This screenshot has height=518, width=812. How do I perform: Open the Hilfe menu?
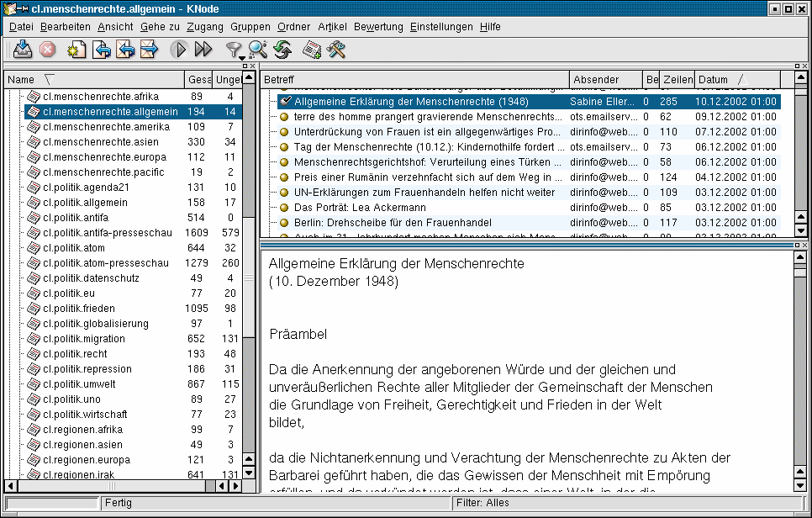click(x=490, y=26)
